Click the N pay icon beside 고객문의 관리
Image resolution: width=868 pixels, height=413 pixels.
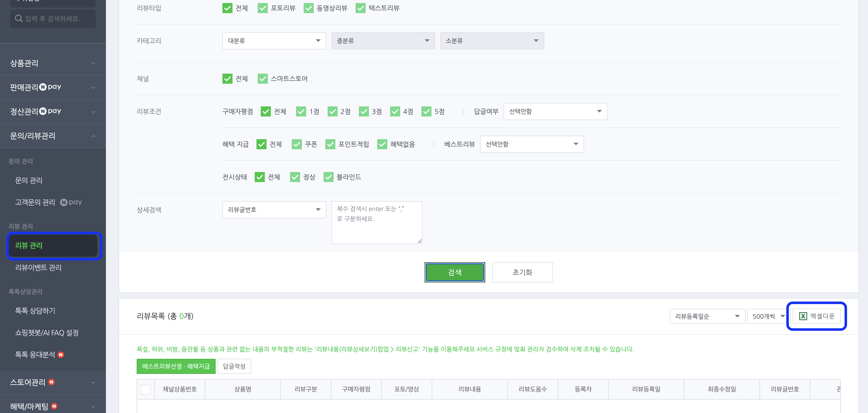(x=71, y=202)
